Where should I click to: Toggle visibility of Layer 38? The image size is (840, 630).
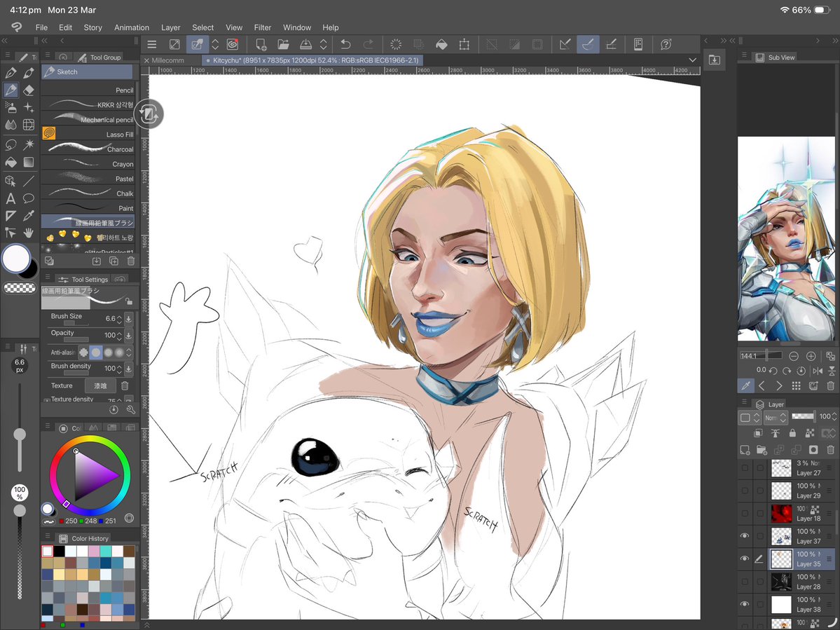tap(745, 604)
